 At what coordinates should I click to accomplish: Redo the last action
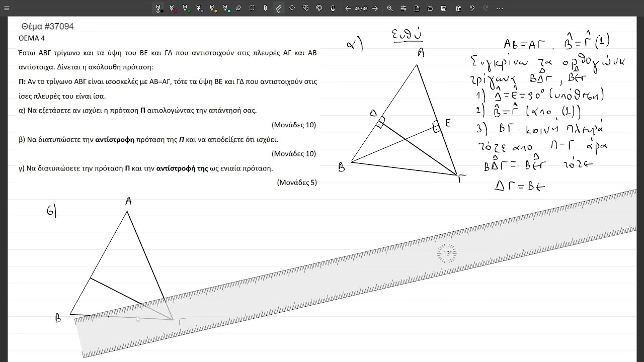point(486,8)
